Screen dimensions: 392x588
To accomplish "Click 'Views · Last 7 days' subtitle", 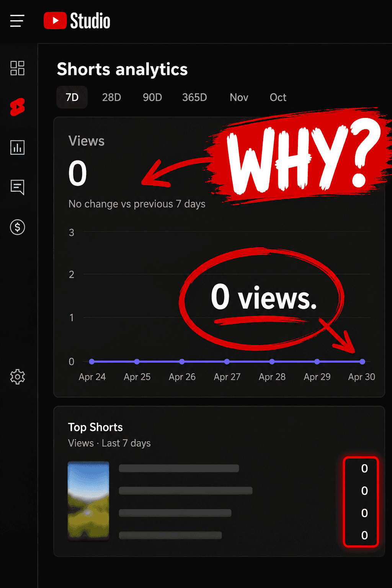I will [x=109, y=443].
